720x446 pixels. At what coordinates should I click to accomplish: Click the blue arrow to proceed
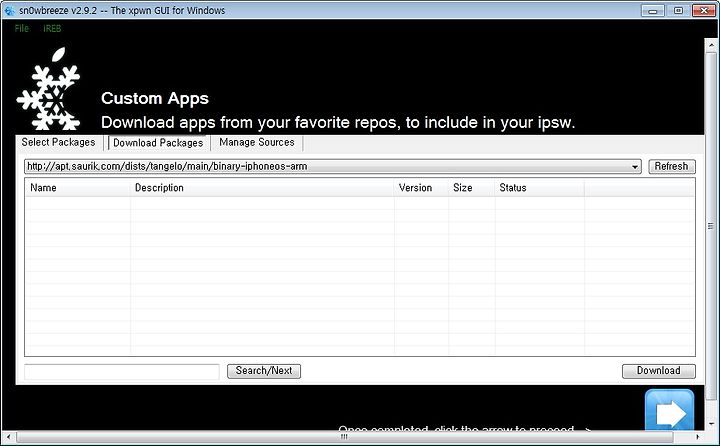tap(669, 410)
